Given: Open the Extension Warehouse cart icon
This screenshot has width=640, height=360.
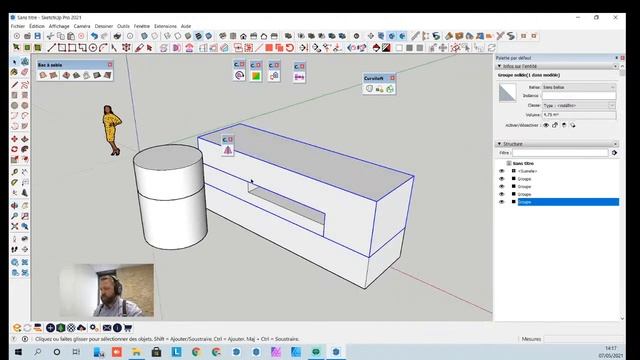Looking at the screenshot, I should (128, 327).
